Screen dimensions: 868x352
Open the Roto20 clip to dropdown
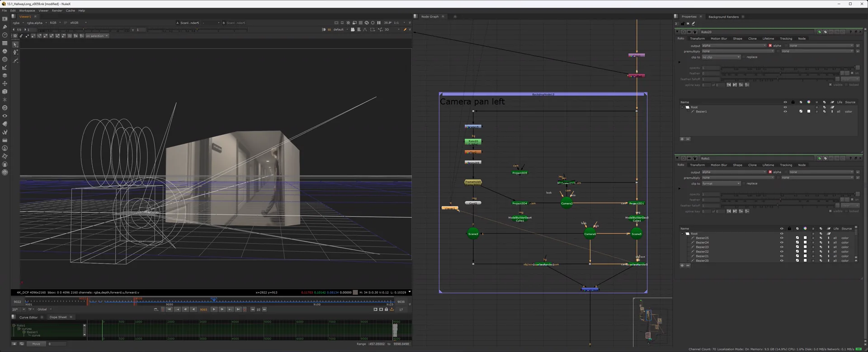coord(721,57)
